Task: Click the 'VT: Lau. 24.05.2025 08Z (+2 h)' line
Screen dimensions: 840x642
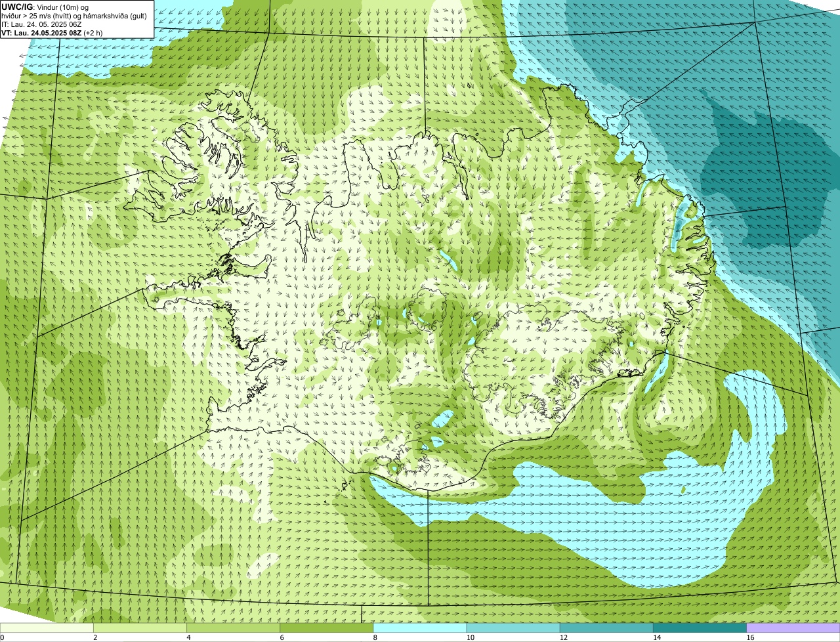Action: [52, 32]
